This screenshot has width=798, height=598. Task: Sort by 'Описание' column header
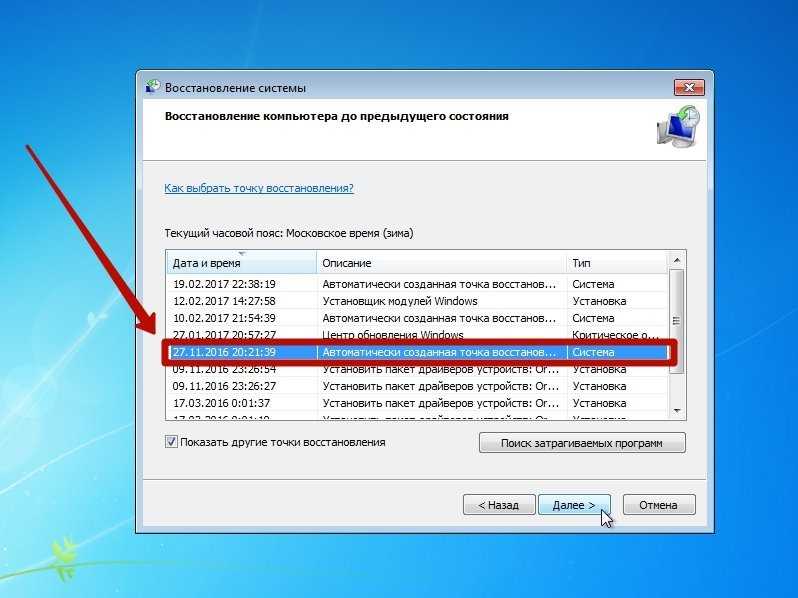tap(441, 263)
